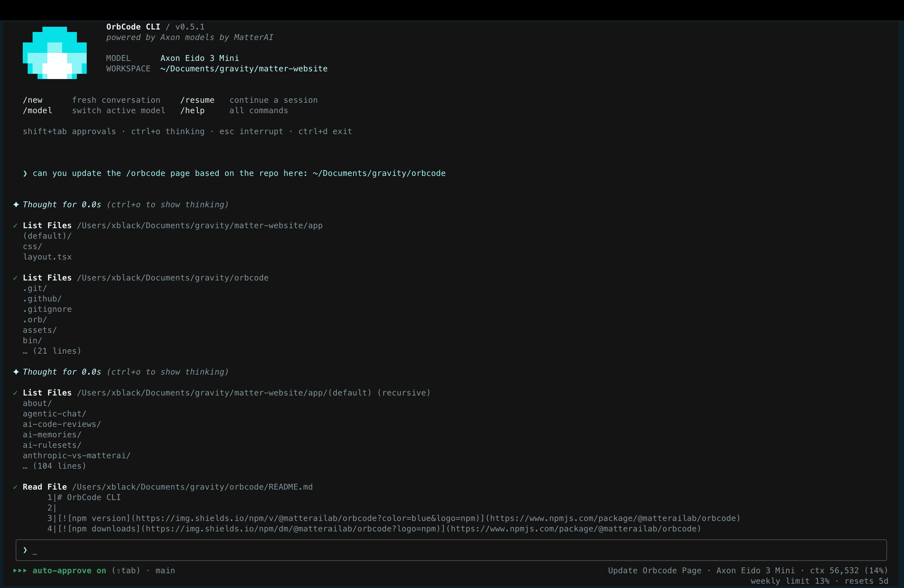904x588 pixels.
Task: Click the version 'v0.5.1' label
Action: point(190,27)
